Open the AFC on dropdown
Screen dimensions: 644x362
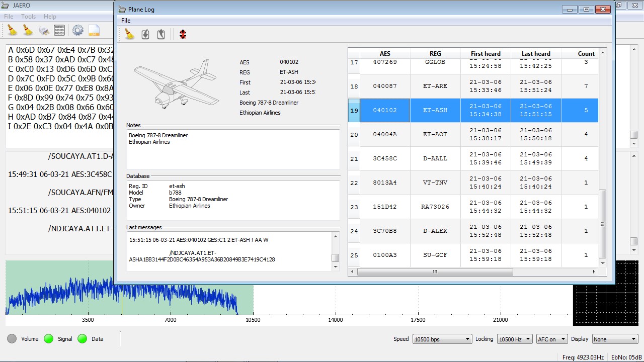[551, 338]
